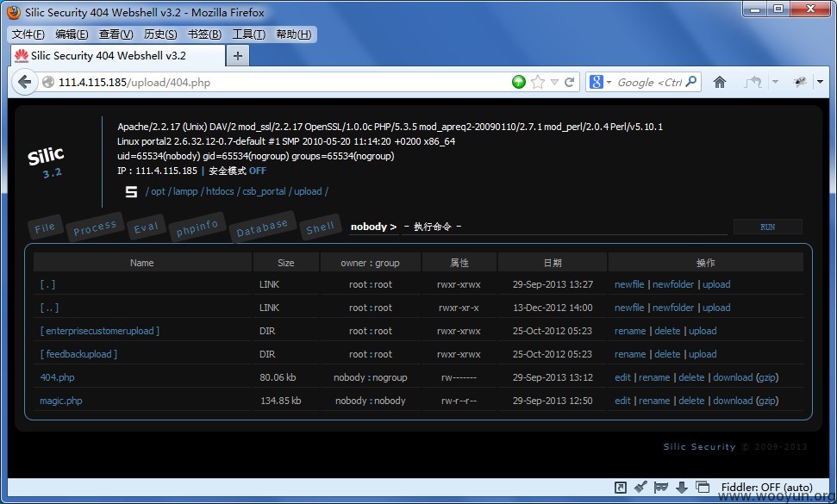Click the Silic S root path icon
The image size is (837, 504).
[131, 191]
